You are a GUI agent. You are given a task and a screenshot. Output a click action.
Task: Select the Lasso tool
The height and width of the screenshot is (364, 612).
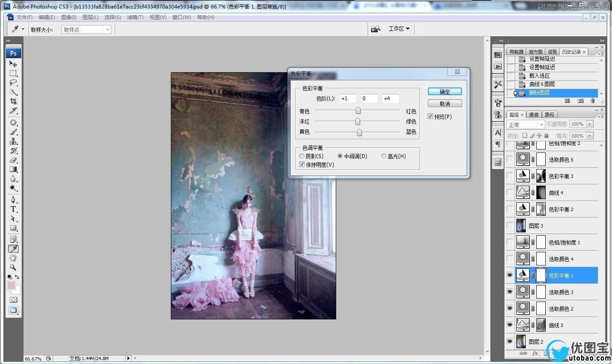pos(13,83)
